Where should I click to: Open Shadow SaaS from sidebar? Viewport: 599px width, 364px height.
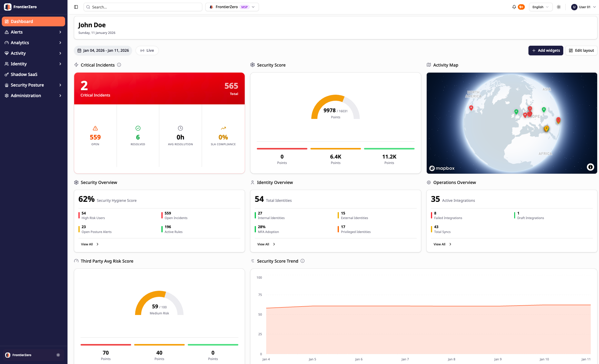(24, 74)
